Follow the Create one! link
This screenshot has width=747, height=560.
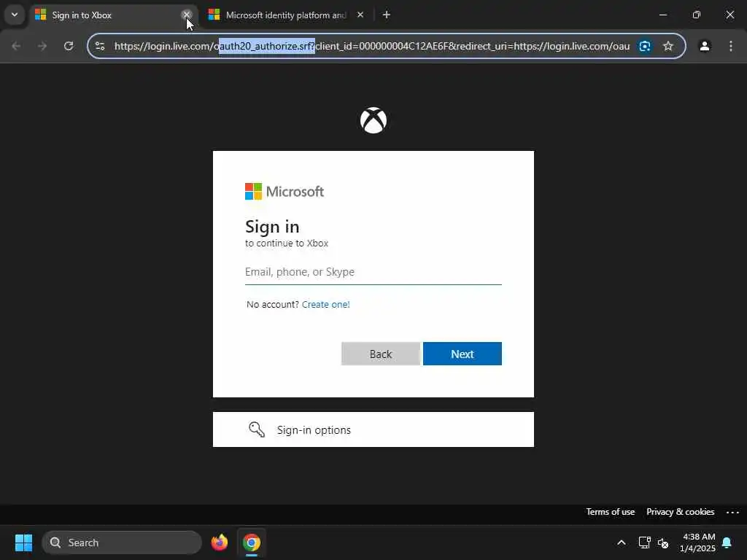326,304
